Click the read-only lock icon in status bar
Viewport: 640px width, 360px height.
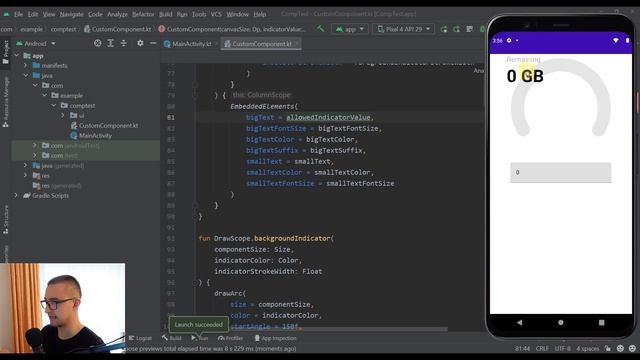pyautogui.click(x=608, y=349)
